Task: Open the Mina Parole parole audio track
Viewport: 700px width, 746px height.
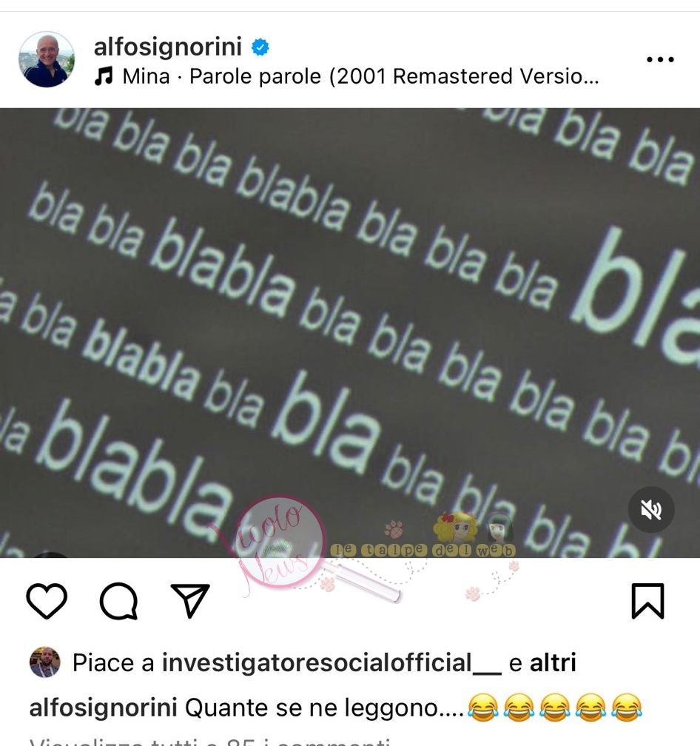Action: [360, 76]
